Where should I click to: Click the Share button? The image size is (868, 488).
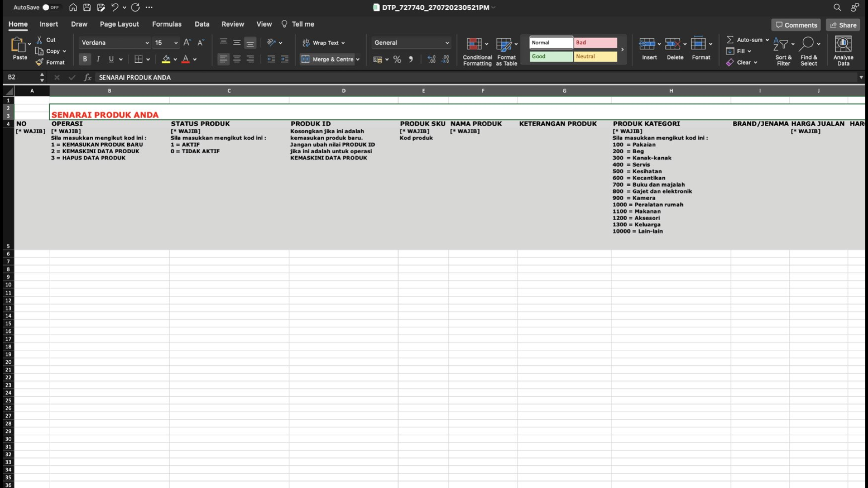coord(843,25)
